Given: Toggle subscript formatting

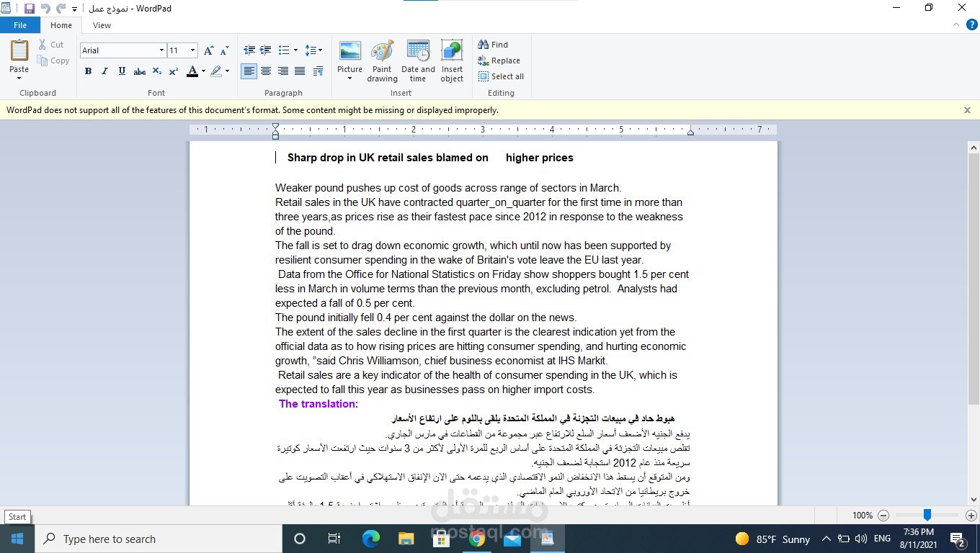Looking at the screenshot, I should click(x=157, y=71).
